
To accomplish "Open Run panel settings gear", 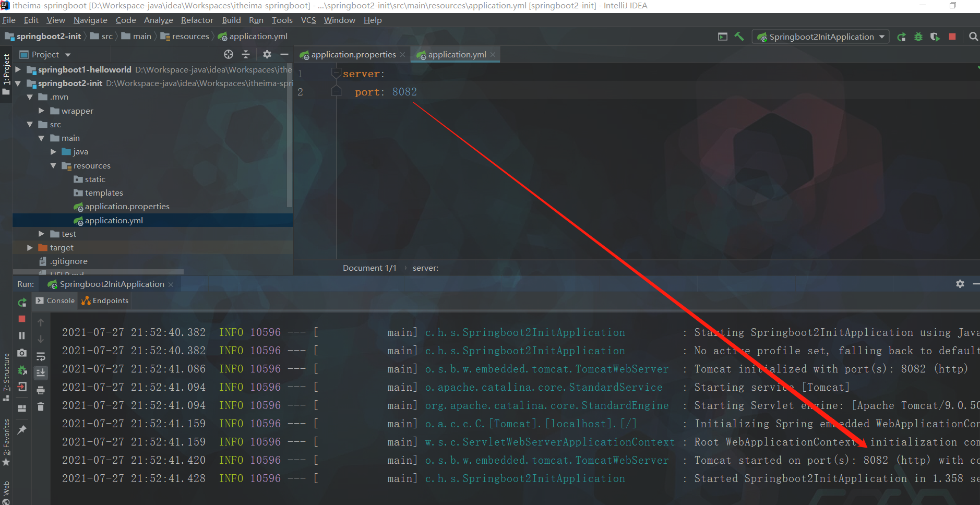I will point(960,284).
